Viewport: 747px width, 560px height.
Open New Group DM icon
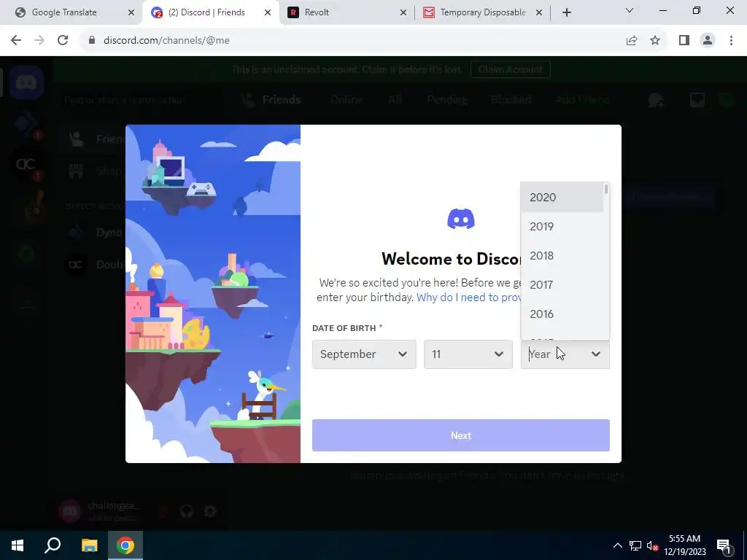tap(656, 100)
